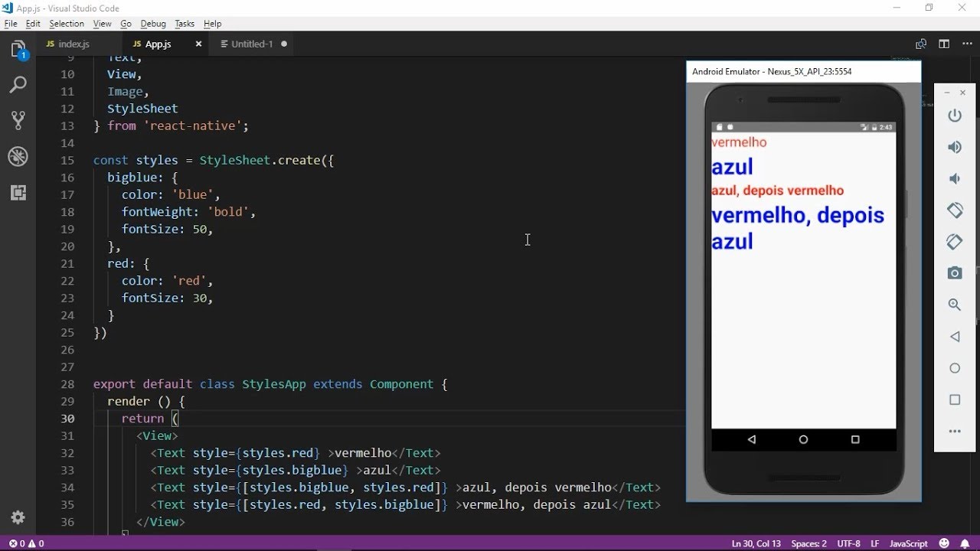The height and width of the screenshot is (551, 980).
Task: Send feedback via the smiley icon
Action: tap(945, 543)
